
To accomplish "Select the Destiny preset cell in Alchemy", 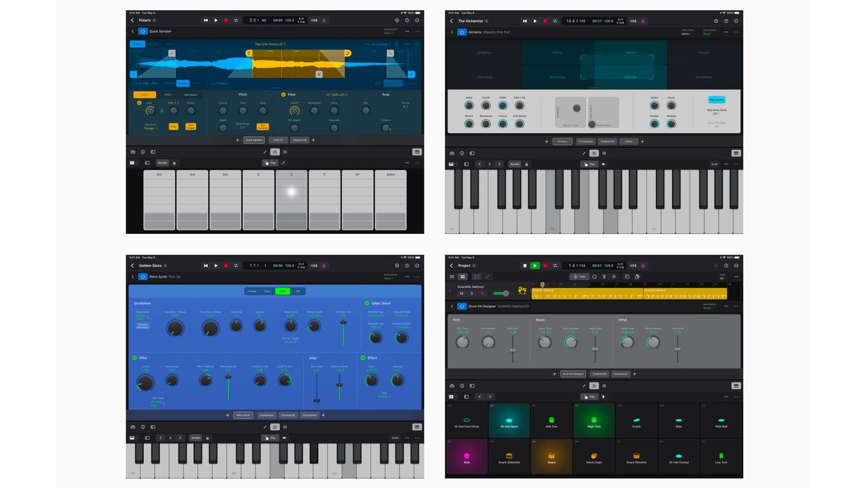I will [x=631, y=53].
